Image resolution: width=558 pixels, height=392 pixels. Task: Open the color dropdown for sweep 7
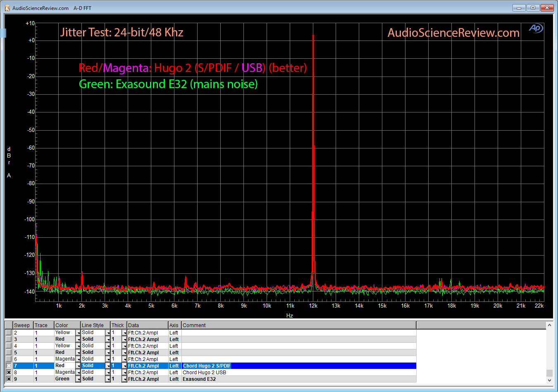coord(78,366)
